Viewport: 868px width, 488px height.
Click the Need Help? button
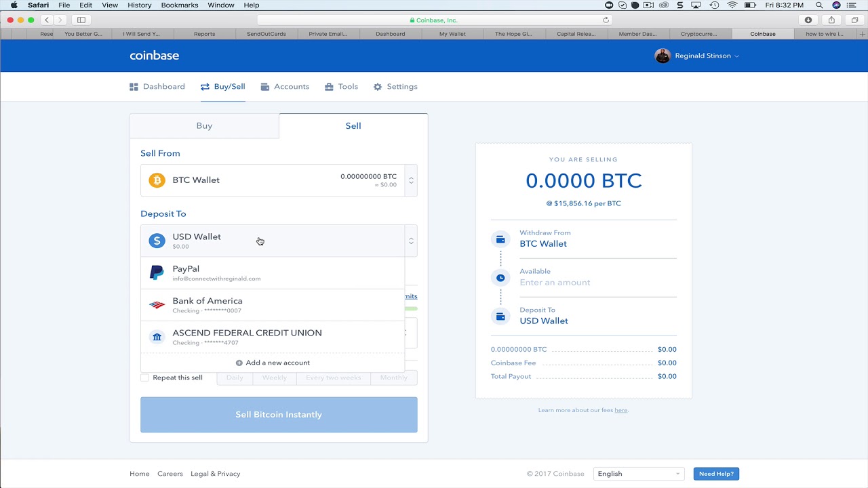(x=716, y=474)
